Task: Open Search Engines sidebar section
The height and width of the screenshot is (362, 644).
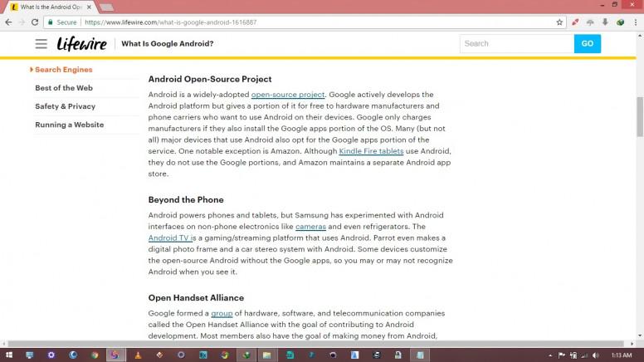Action: coord(64,70)
